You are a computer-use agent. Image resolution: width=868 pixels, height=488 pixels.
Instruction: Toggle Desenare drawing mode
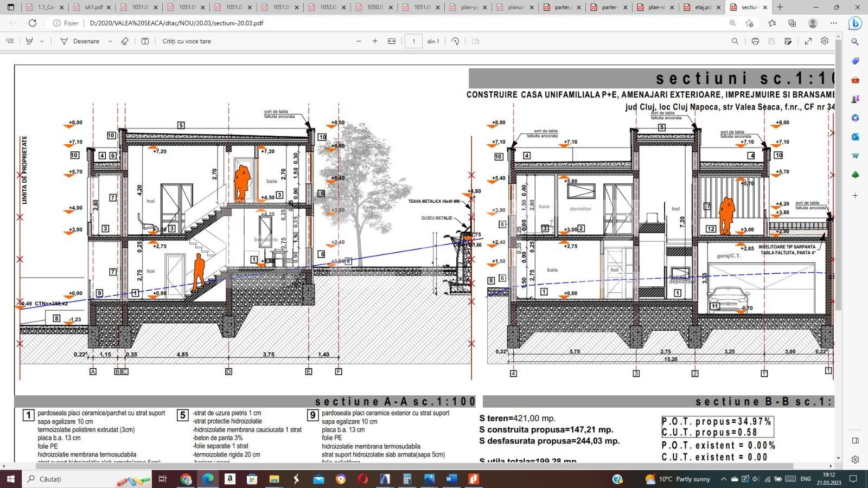(x=80, y=41)
